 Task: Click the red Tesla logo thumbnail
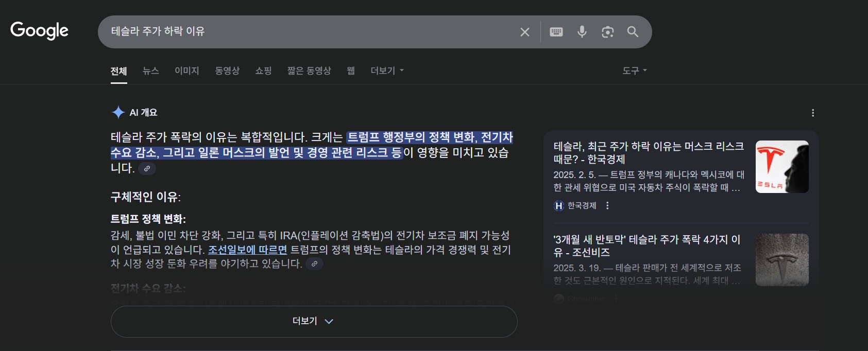pos(781,167)
